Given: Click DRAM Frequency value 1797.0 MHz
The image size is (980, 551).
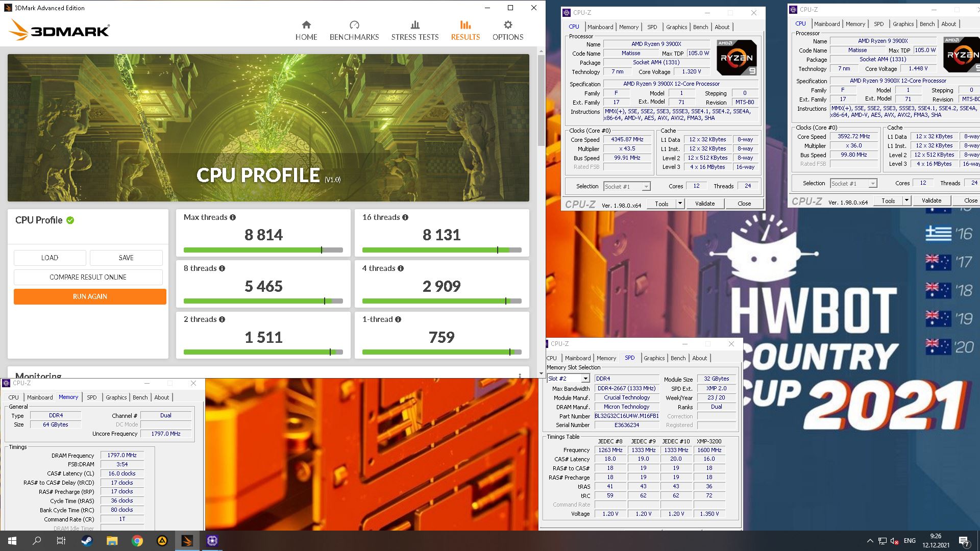Looking at the screenshot, I should (x=122, y=455).
